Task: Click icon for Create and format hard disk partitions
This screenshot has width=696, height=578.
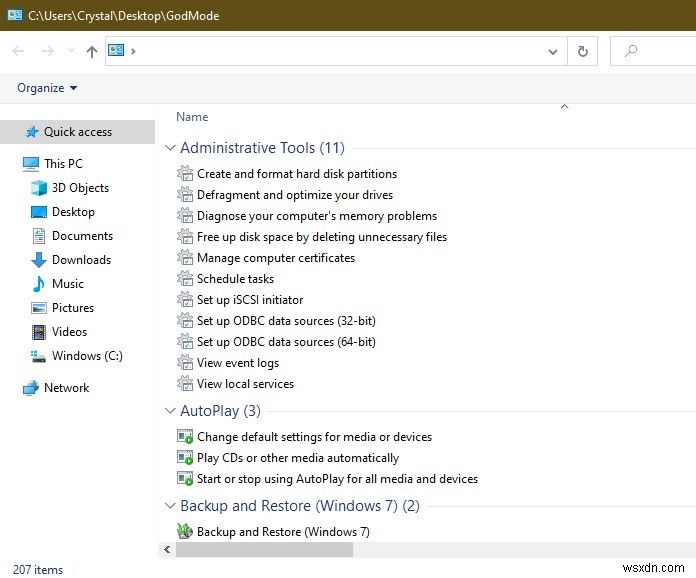Action: (x=185, y=174)
